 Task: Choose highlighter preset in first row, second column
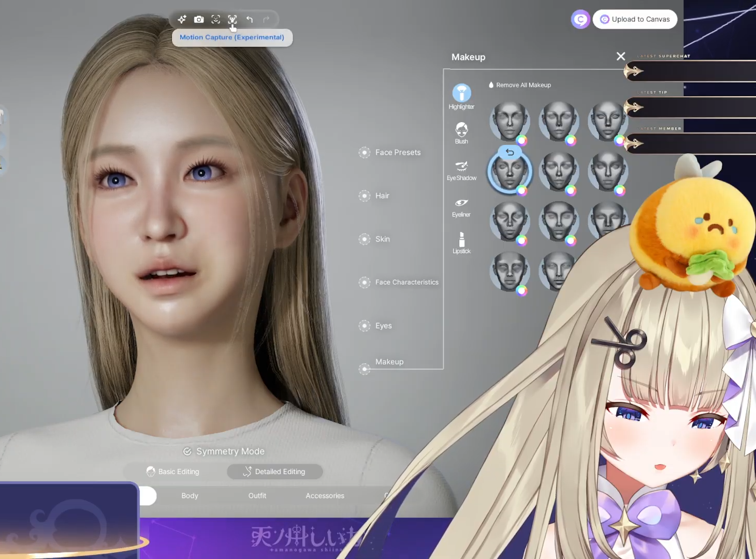(559, 121)
